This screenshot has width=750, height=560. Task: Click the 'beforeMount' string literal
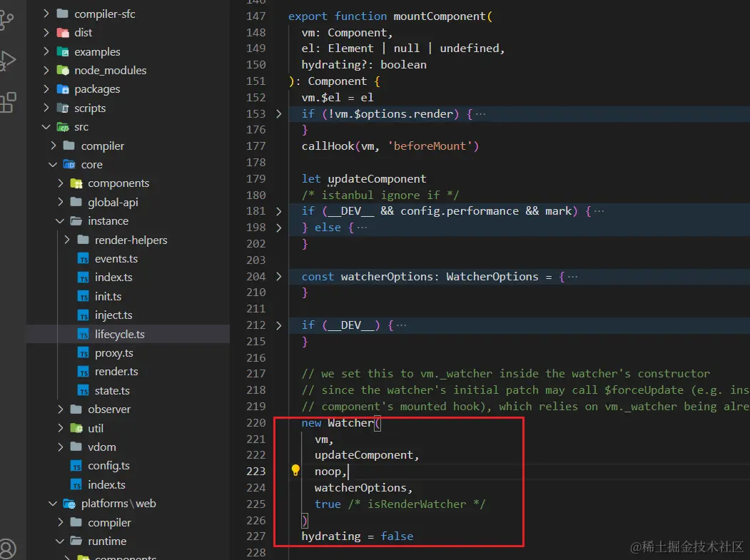[430, 146]
